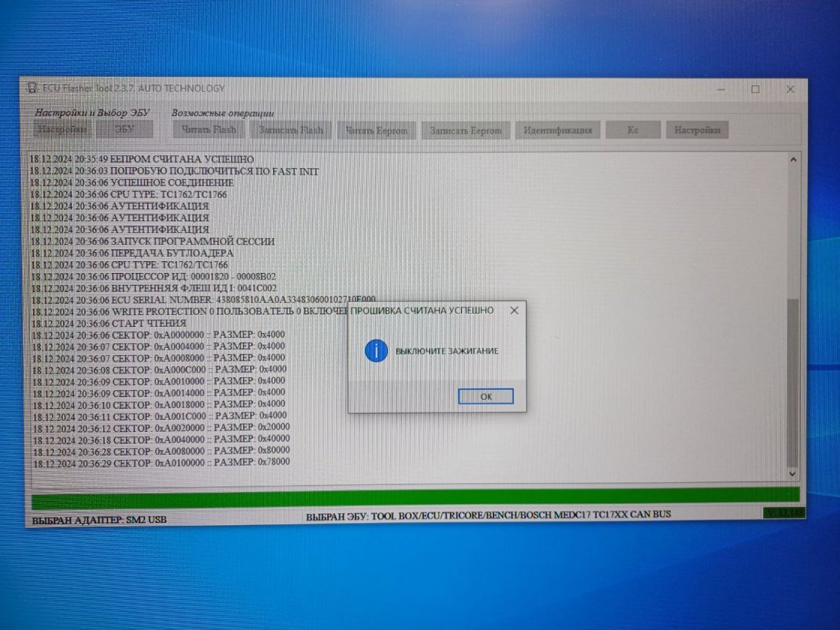This screenshot has height=630, width=840.
Task: Click the log scrollbar down arrow
Action: click(792, 474)
